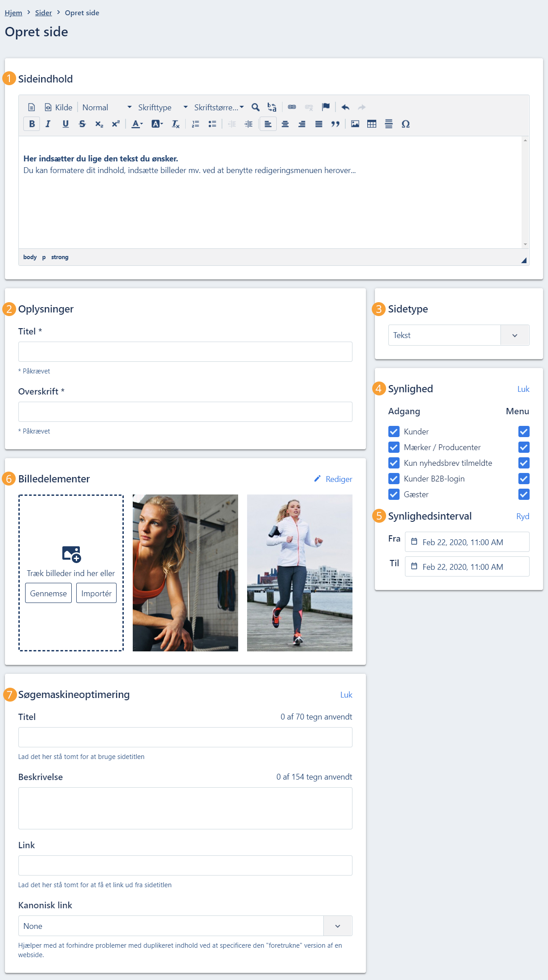
Task: Insert a special character (omega)
Action: pyautogui.click(x=405, y=124)
